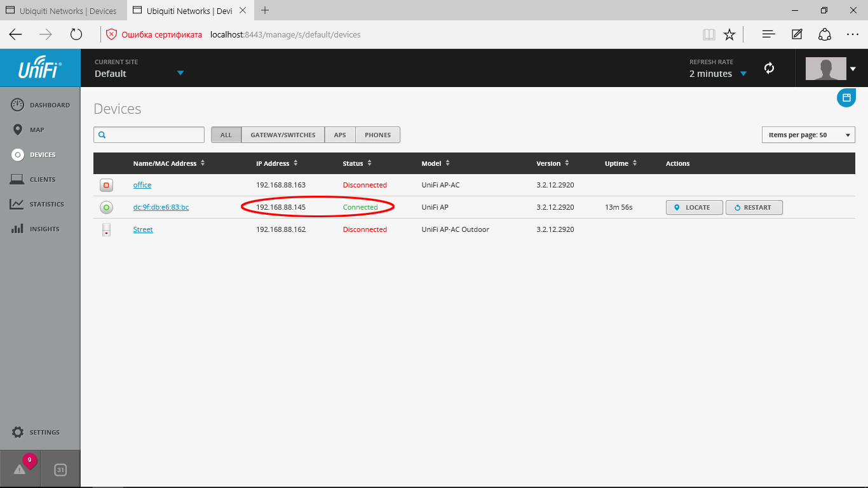Sort by Version column
The width and height of the screenshot is (868, 488).
553,163
